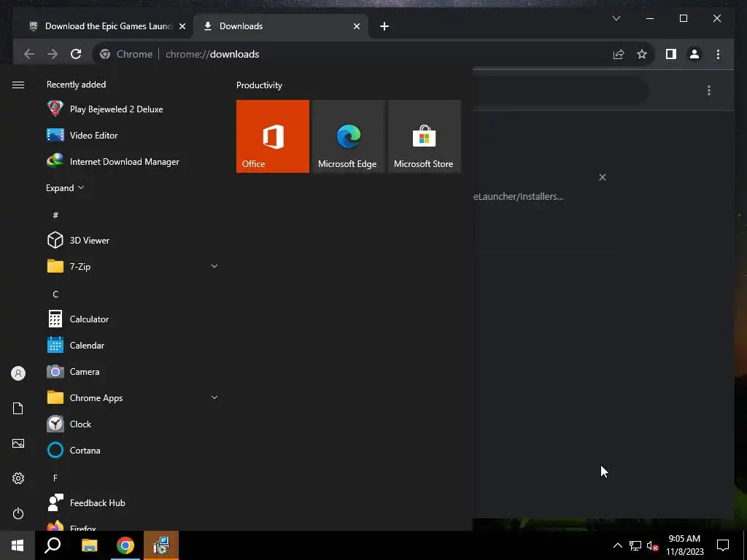Click Chrome back arrow
747x560 pixels.
point(29,54)
